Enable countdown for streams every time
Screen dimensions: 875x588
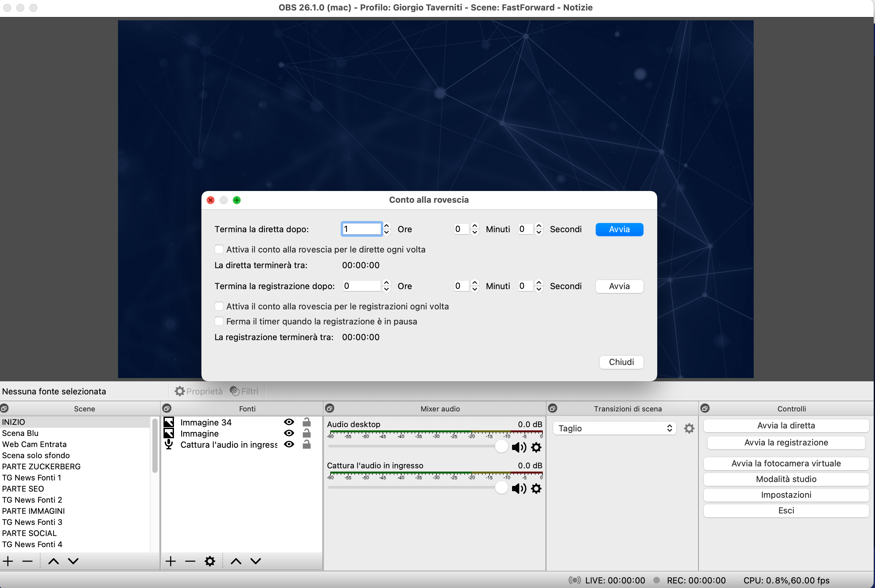point(219,250)
